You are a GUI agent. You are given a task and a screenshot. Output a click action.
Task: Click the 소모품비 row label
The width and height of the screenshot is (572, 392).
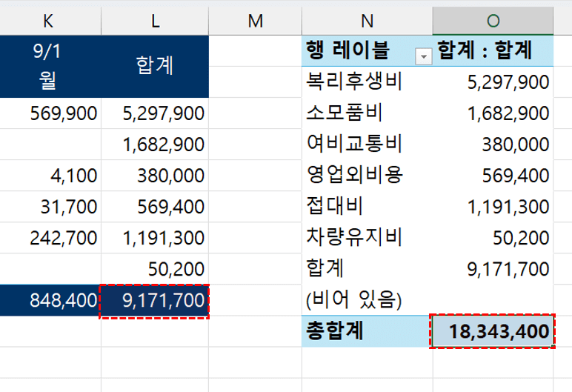click(368, 113)
